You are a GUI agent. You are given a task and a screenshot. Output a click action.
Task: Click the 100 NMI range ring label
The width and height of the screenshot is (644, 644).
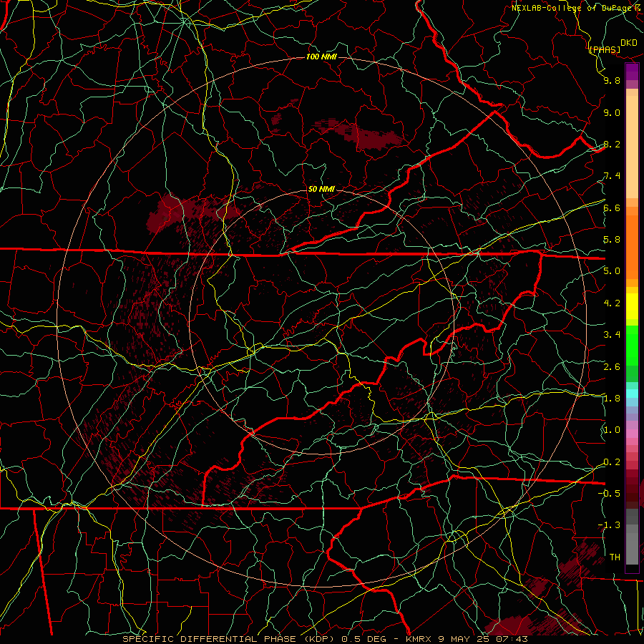click(321, 57)
